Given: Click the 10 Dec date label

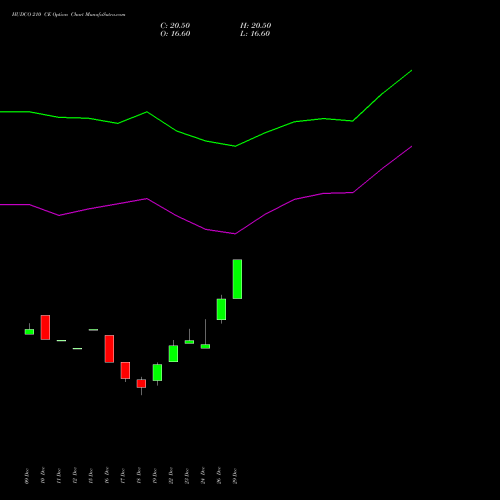Looking at the screenshot, I should pos(43,476).
